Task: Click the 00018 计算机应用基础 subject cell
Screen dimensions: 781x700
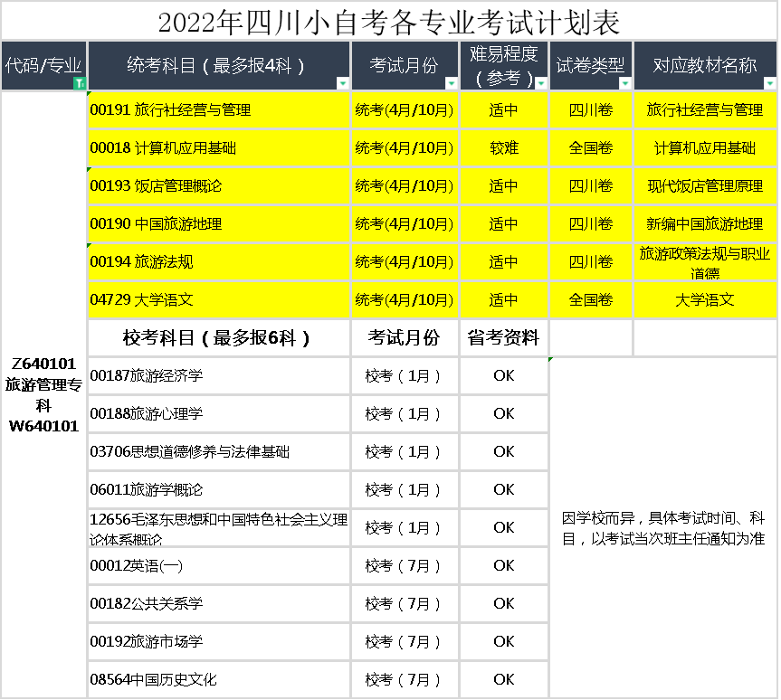Action: tap(218, 148)
